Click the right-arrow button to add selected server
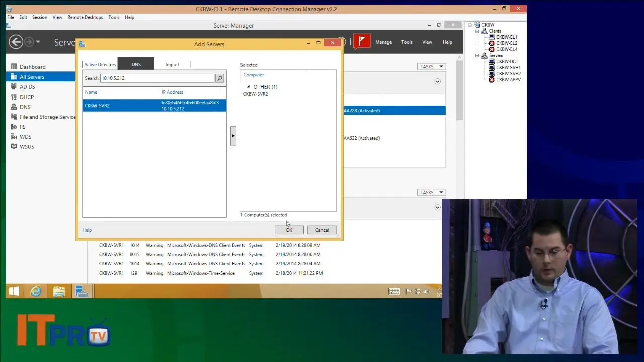The height and width of the screenshot is (362, 644). click(233, 136)
